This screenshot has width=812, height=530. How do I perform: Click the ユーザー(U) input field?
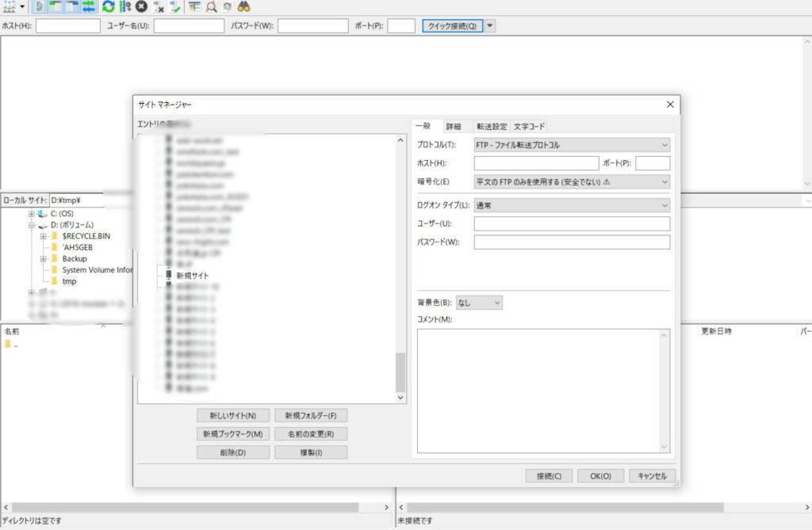[x=573, y=223]
